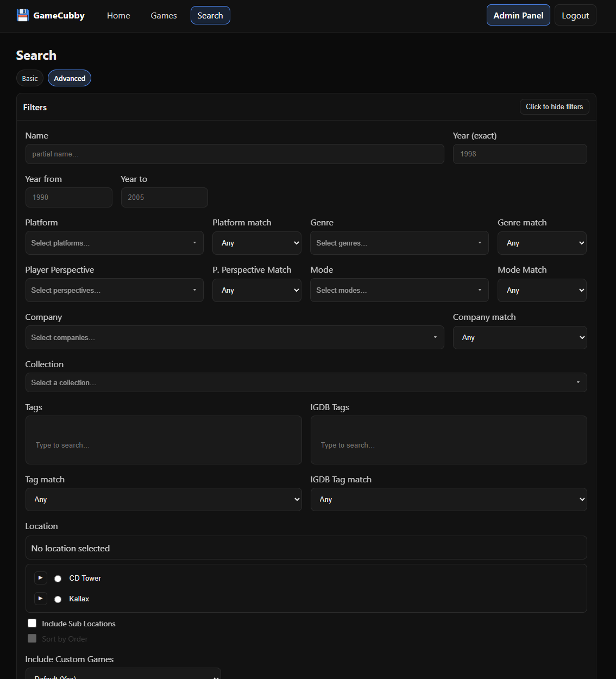The image size is (616, 679).
Task: Click the IGDB Tags search box
Action: pos(449,440)
